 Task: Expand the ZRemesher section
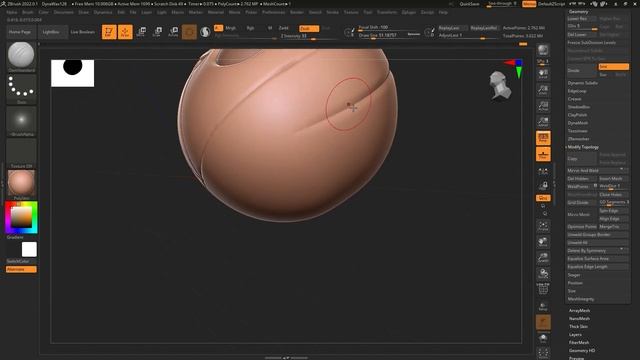click(x=578, y=139)
